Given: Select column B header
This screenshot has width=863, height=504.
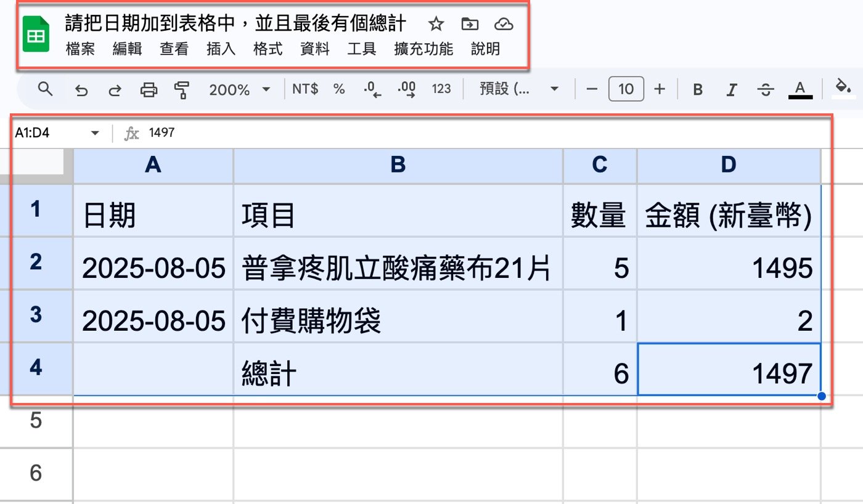Looking at the screenshot, I should tap(398, 165).
